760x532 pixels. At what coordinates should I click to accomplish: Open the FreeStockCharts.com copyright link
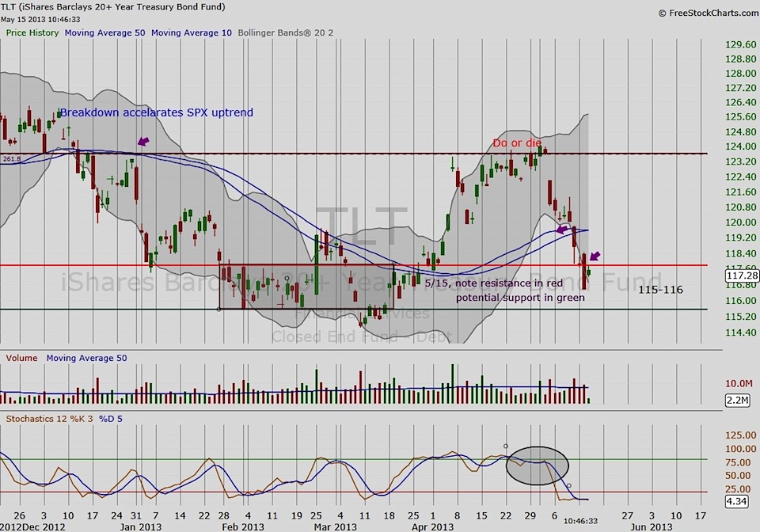(x=709, y=13)
